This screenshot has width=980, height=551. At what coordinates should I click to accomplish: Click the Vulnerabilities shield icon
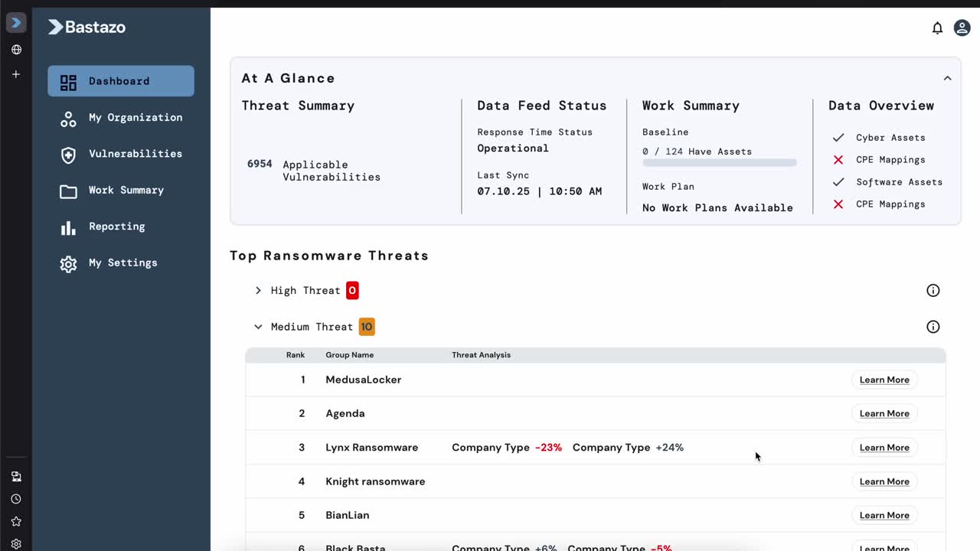(68, 155)
